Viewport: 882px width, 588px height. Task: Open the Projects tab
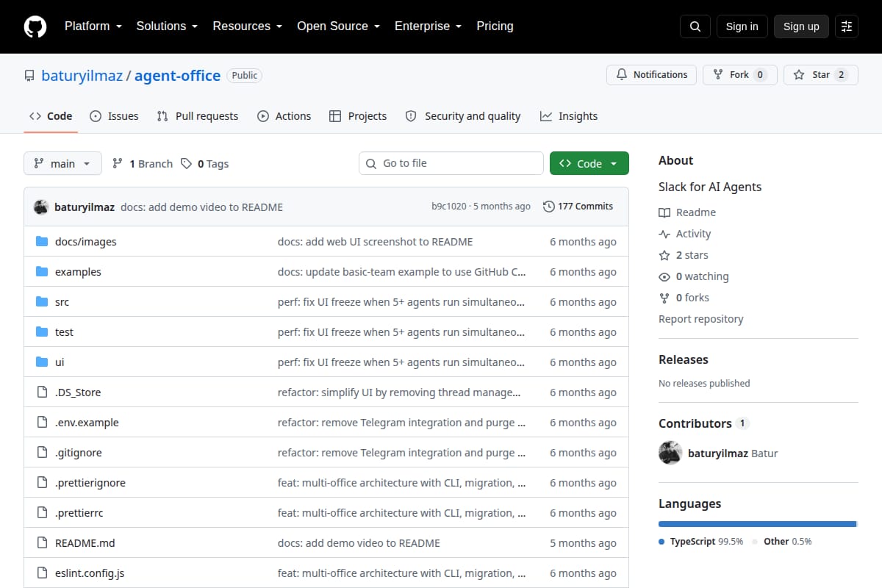click(358, 116)
